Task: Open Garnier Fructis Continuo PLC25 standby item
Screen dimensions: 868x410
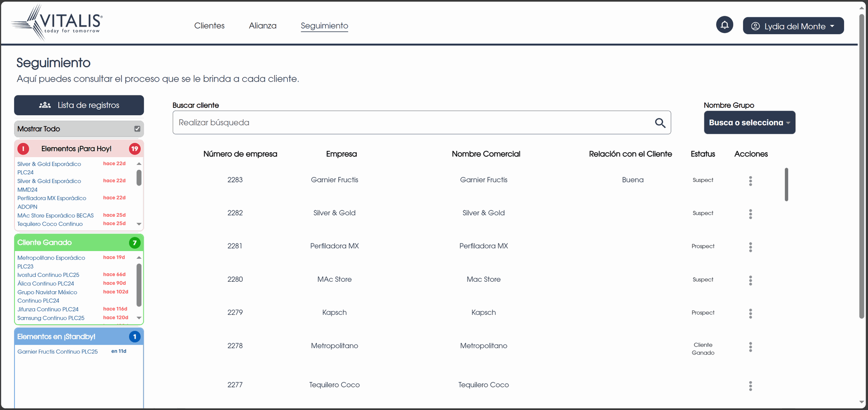Action: [x=57, y=352]
